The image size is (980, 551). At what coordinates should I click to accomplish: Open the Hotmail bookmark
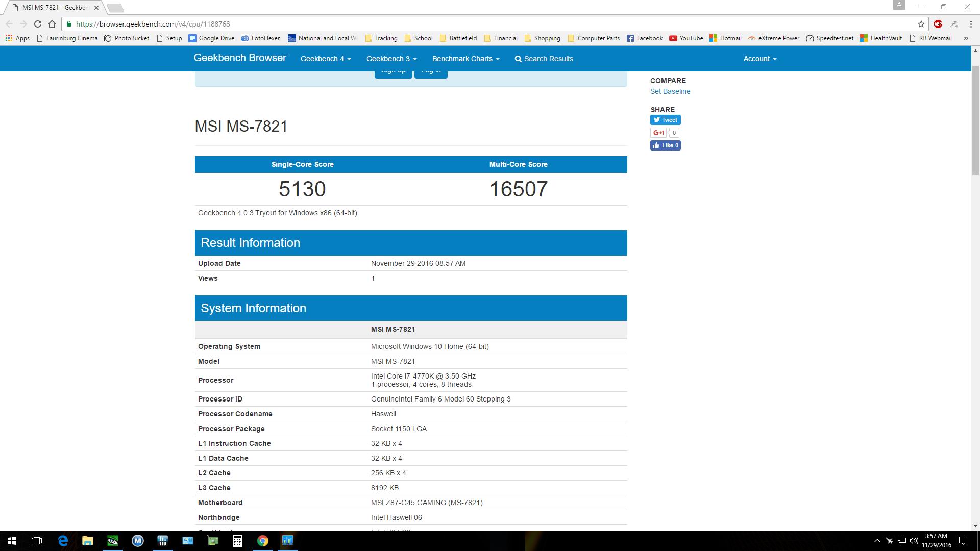click(725, 38)
